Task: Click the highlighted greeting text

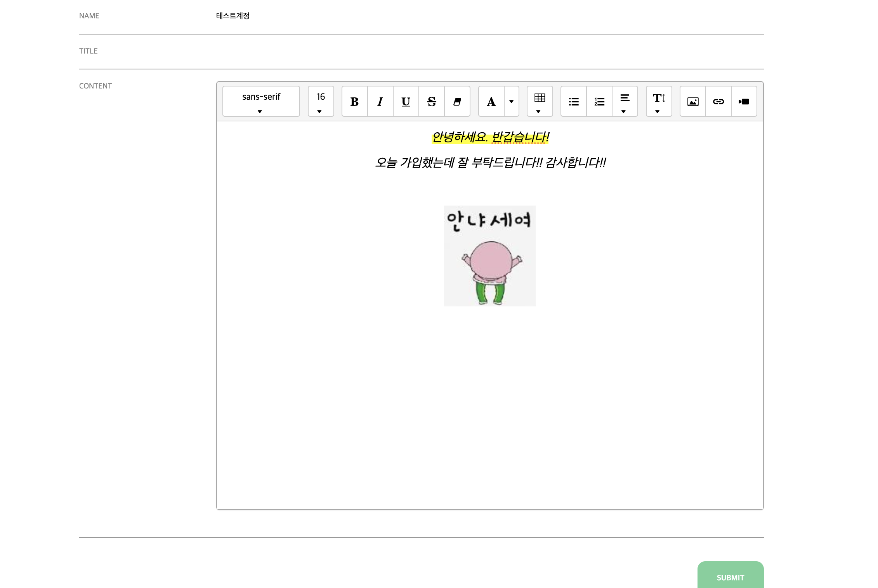Action: tap(490, 137)
